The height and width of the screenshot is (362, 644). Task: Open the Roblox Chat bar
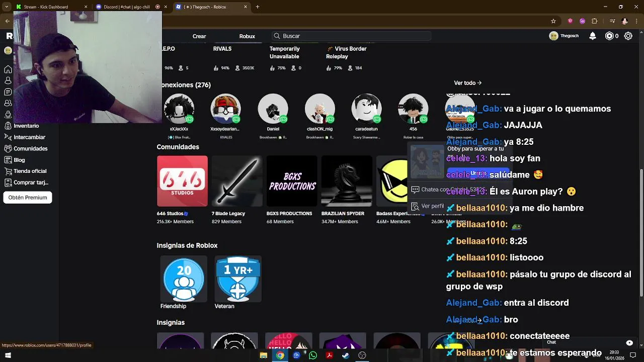coord(590,342)
